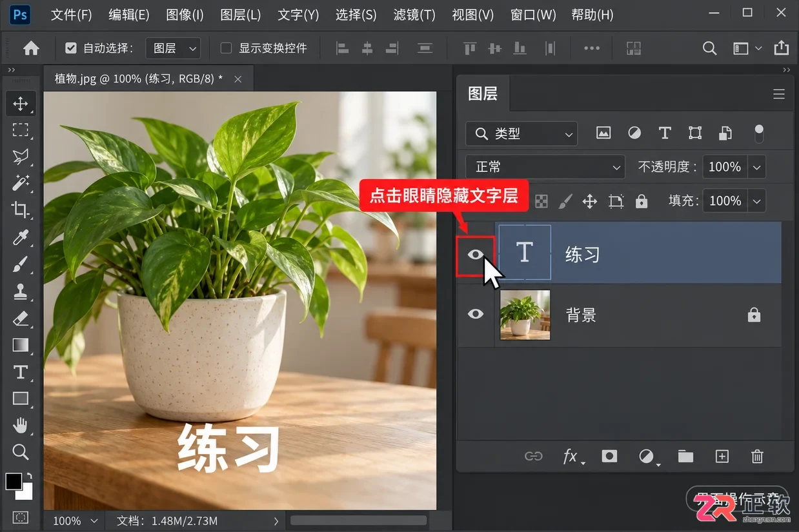Open the 正常 blend mode dropdown
799x532 pixels.
545,167
